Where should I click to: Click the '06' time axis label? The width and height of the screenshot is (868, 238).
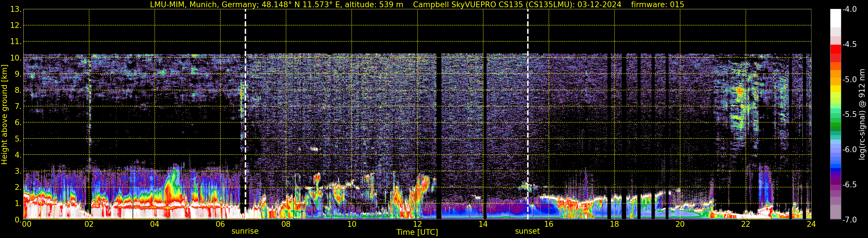(x=220, y=224)
